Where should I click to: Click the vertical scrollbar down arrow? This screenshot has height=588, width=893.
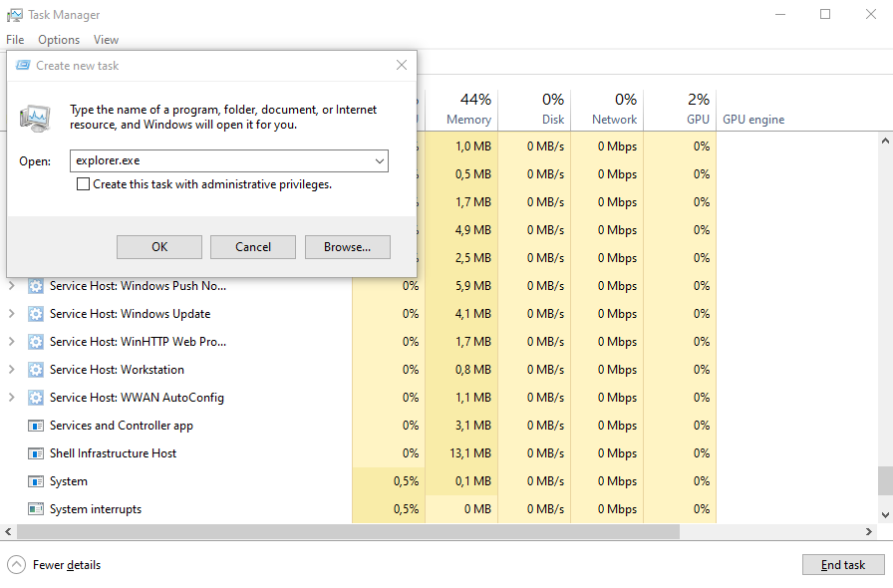click(x=885, y=515)
